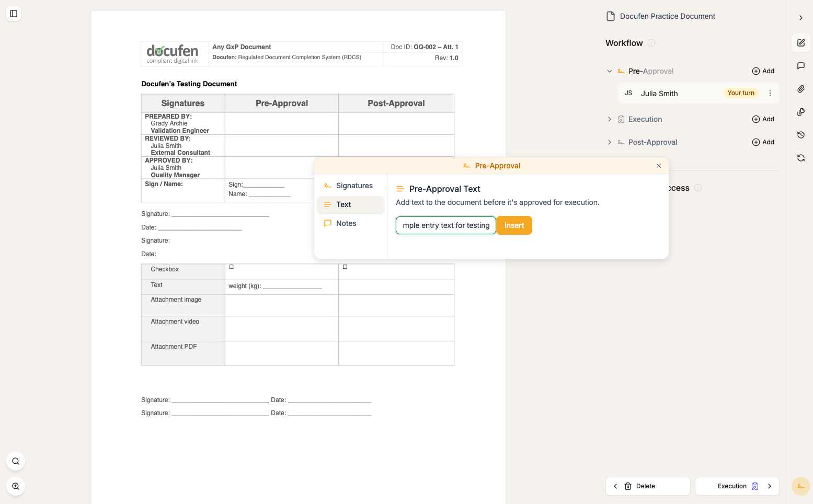Click the stacked copies icon in sidebar
This screenshot has height=504, width=813.
tap(800, 112)
